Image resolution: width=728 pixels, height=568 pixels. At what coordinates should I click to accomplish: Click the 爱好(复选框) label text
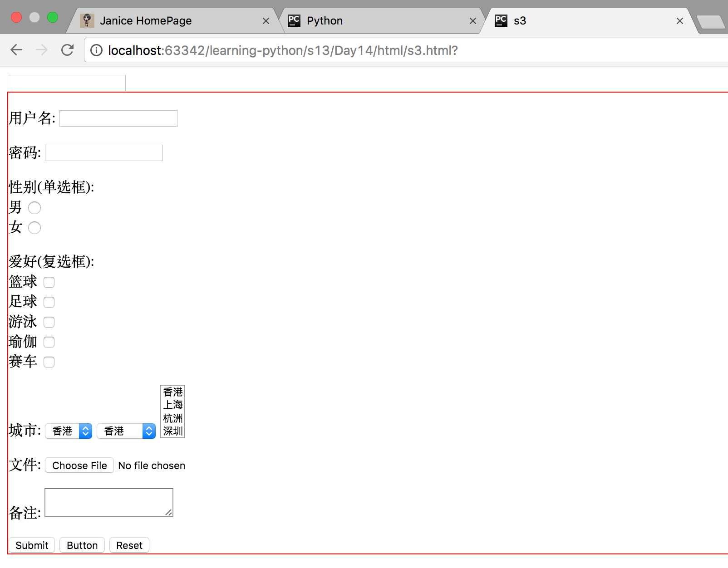click(52, 261)
